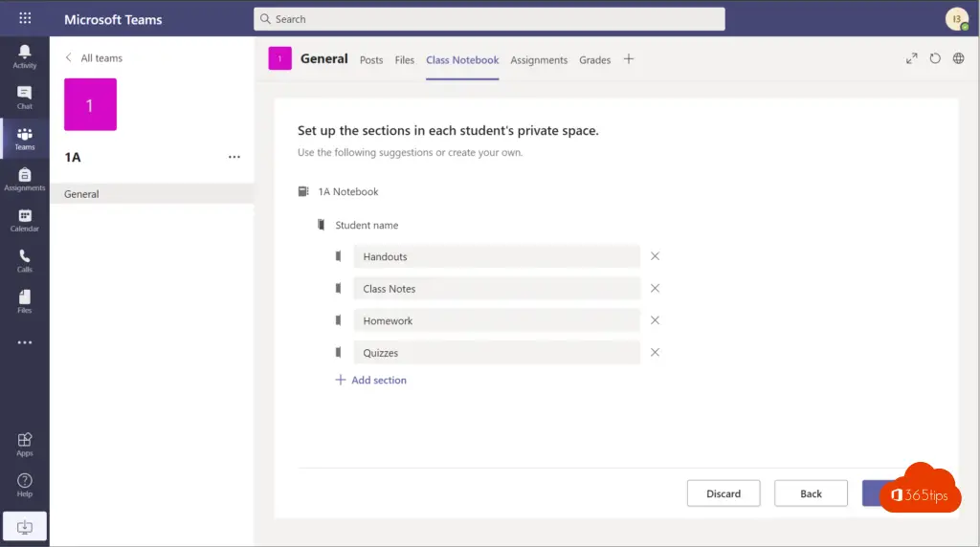
Task: Click the General channel icon in header
Action: 279,58
